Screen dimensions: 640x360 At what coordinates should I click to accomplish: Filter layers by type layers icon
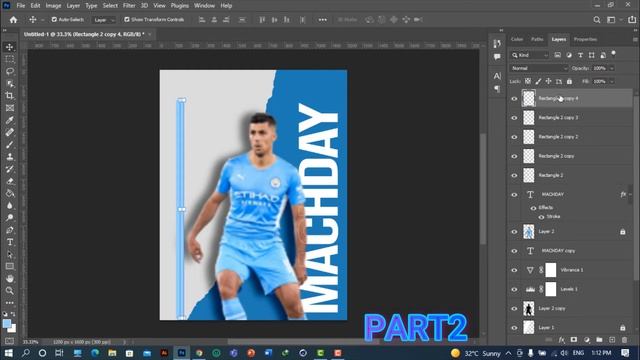580,55
